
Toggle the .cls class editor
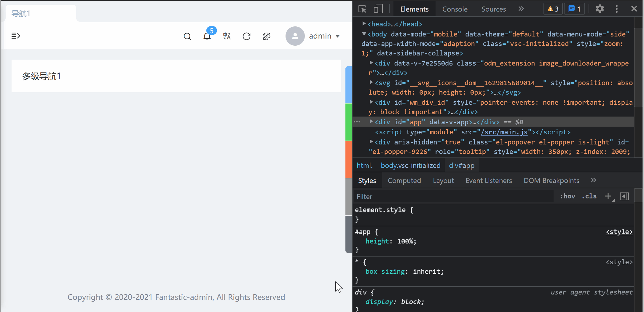pyautogui.click(x=589, y=196)
